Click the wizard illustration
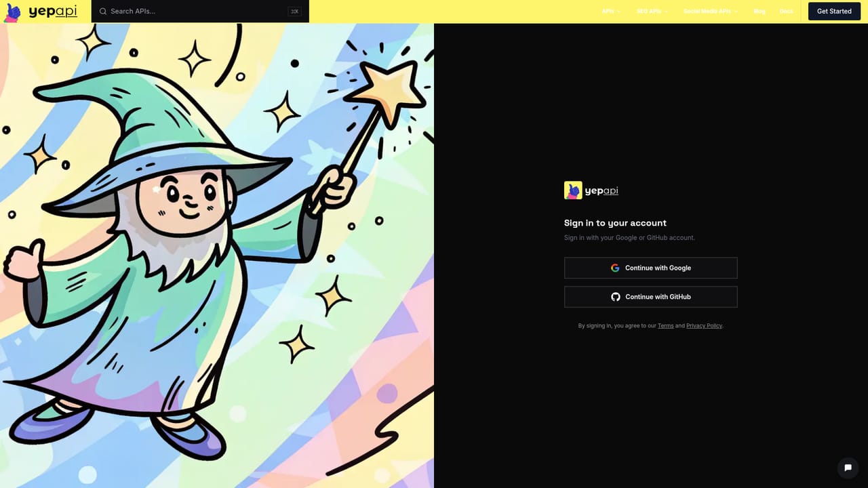The image size is (868, 488). [x=217, y=256]
